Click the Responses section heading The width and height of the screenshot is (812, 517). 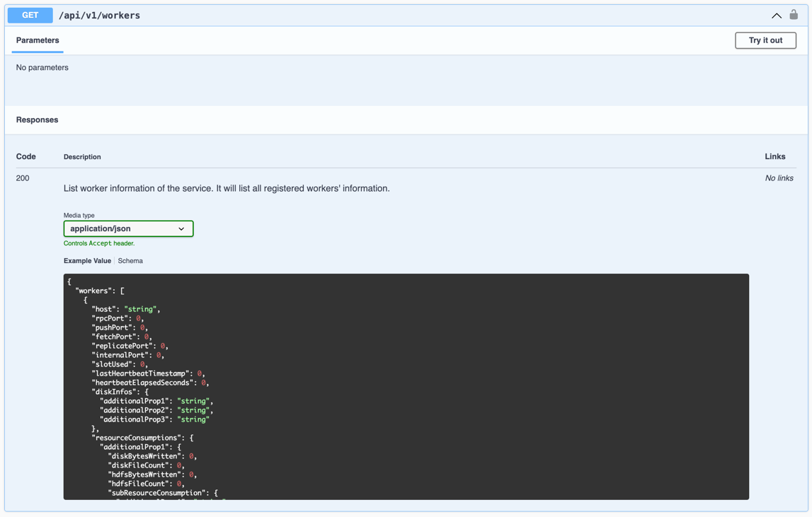point(37,120)
